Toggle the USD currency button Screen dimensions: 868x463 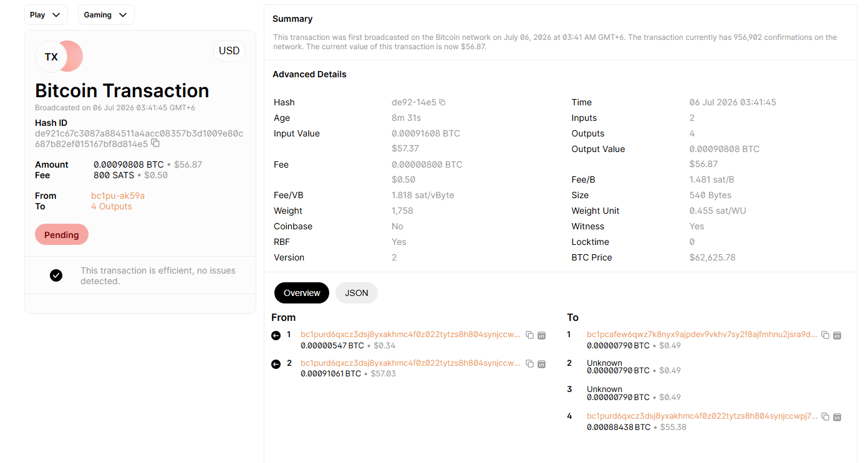[x=229, y=51]
